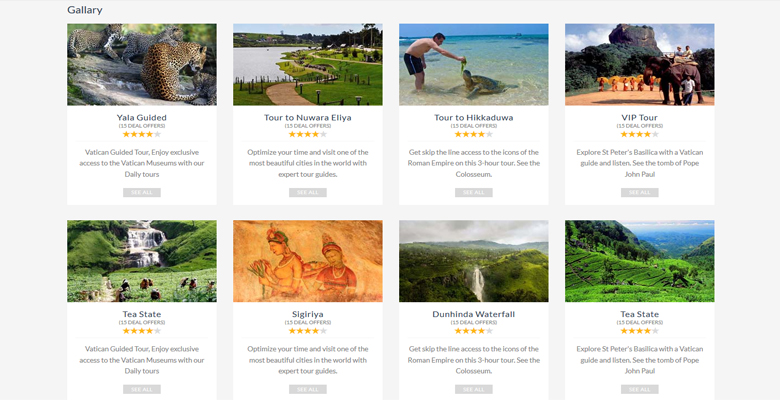
Task: Open the Sigiriya fresco painting thumbnail
Action: click(307, 261)
